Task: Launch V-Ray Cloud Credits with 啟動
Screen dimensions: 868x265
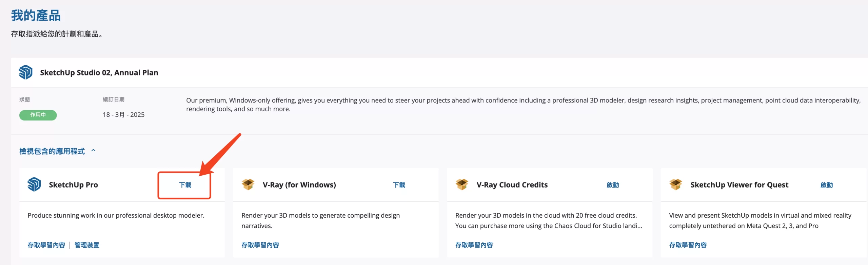Action: (613, 185)
